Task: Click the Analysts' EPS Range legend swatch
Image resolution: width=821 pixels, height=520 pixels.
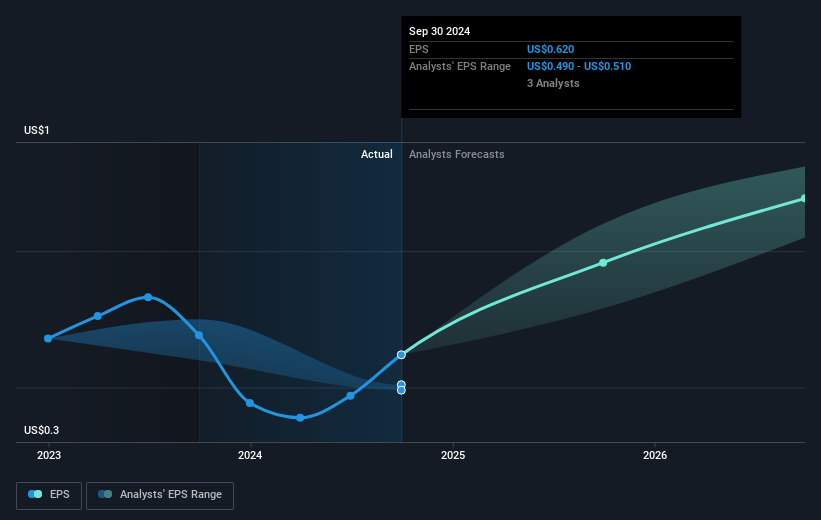Action: click(x=105, y=494)
